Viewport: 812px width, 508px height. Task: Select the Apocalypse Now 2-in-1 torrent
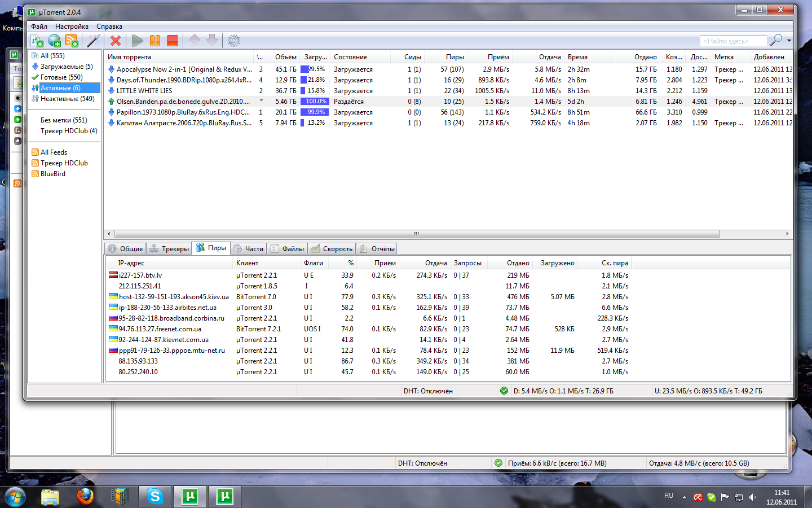click(x=448, y=69)
